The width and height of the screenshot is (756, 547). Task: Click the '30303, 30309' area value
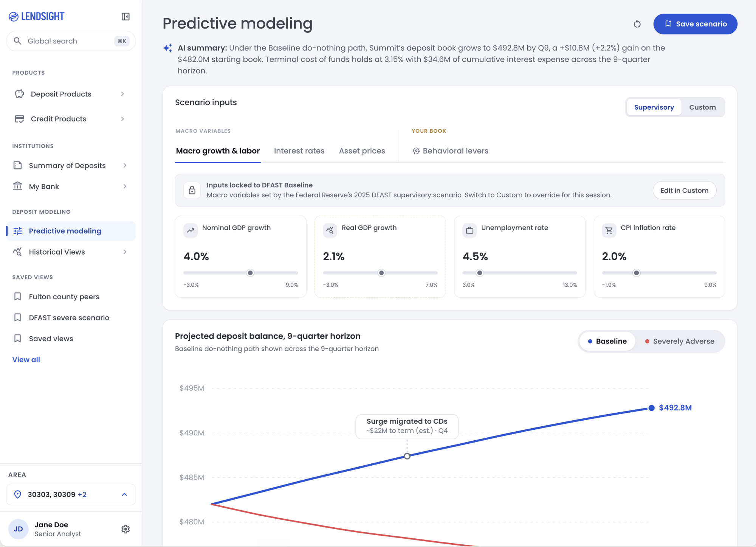pos(51,494)
